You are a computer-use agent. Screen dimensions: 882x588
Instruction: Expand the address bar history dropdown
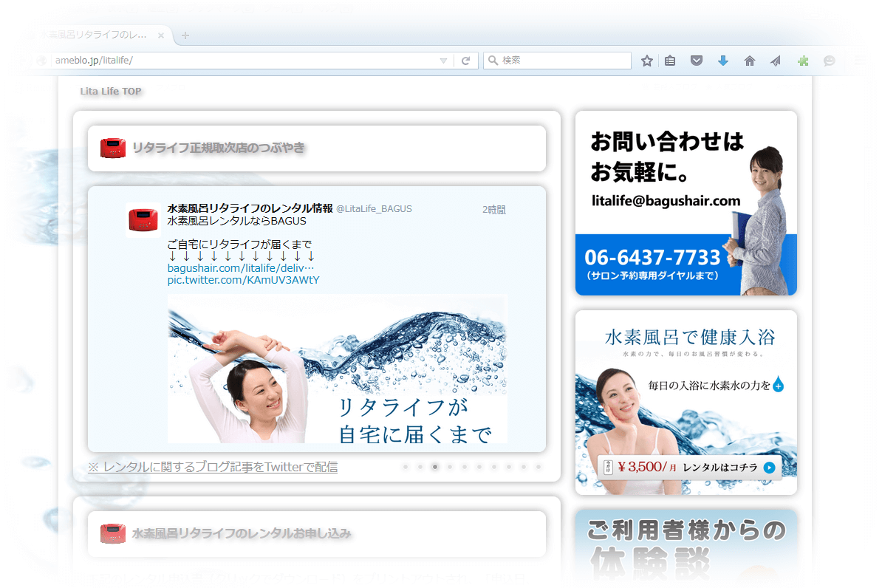point(443,61)
